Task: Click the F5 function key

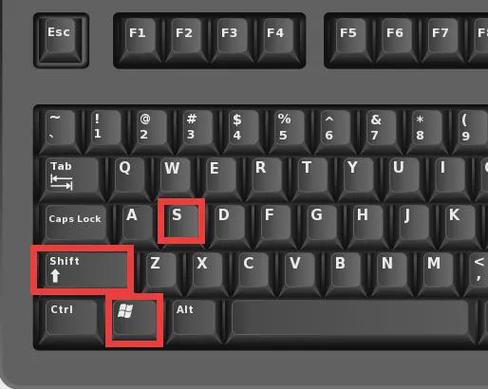Action: click(x=349, y=39)
